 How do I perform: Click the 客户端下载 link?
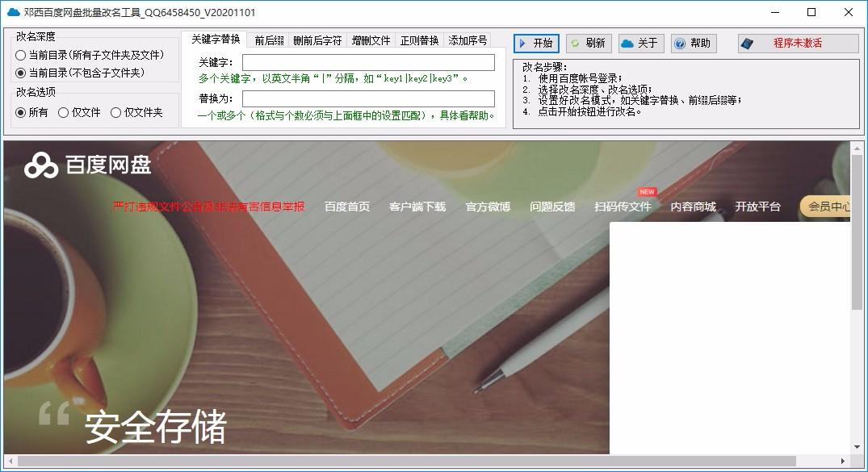(417, 207)
